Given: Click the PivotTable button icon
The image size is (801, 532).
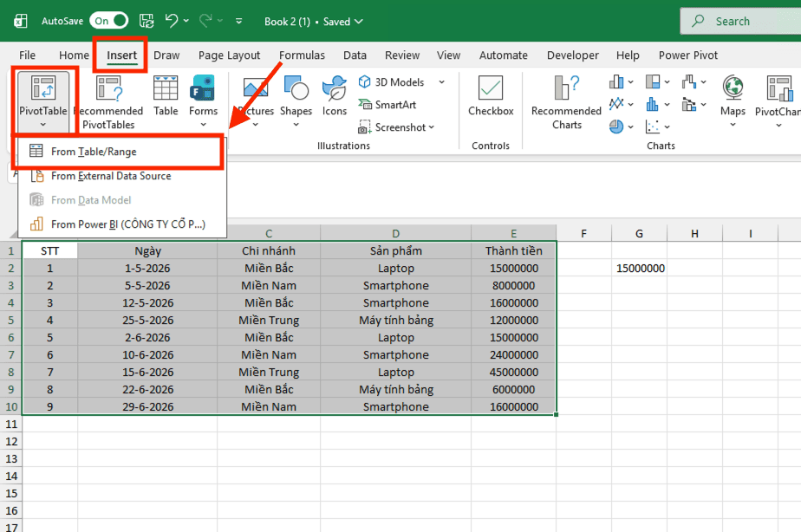Looking at the screenshot, I should (43, 88).
